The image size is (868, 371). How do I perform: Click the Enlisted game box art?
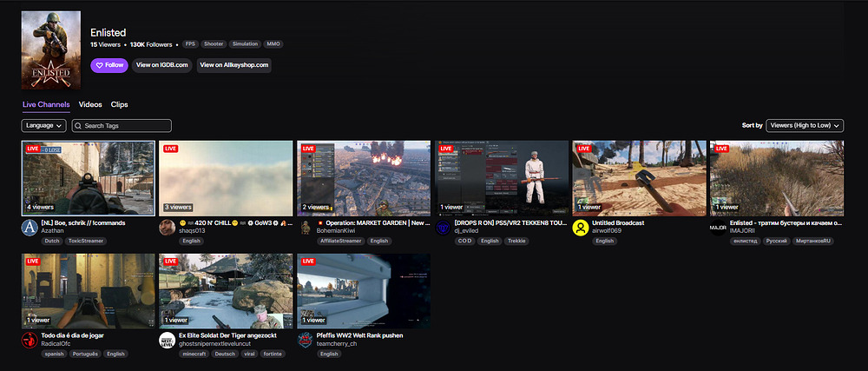point(51,50)
